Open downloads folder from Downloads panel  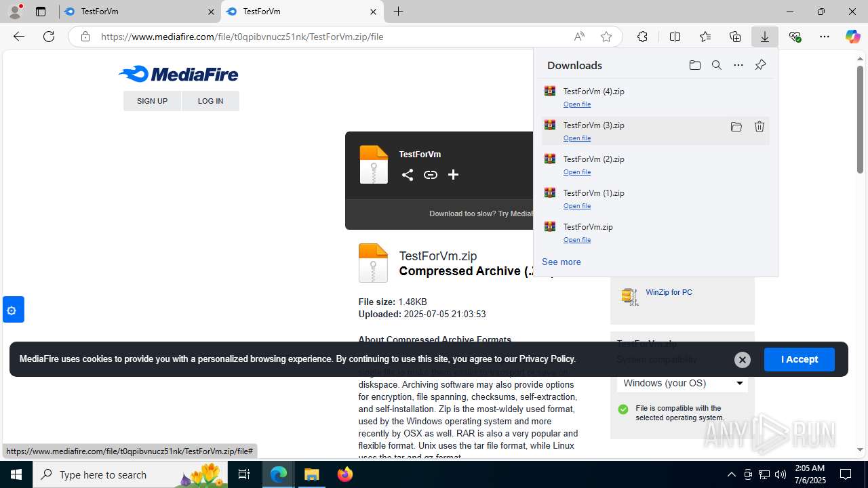pos(694,65)
